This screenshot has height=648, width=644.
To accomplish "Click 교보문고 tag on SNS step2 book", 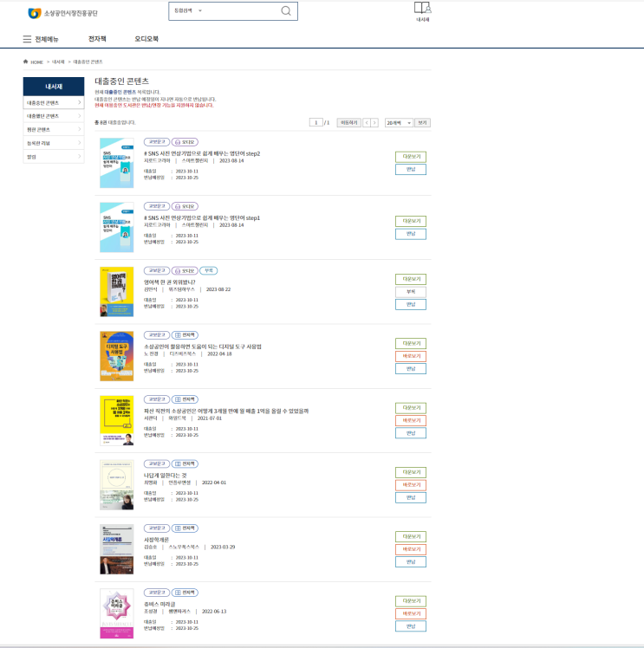I will [157, 142].
